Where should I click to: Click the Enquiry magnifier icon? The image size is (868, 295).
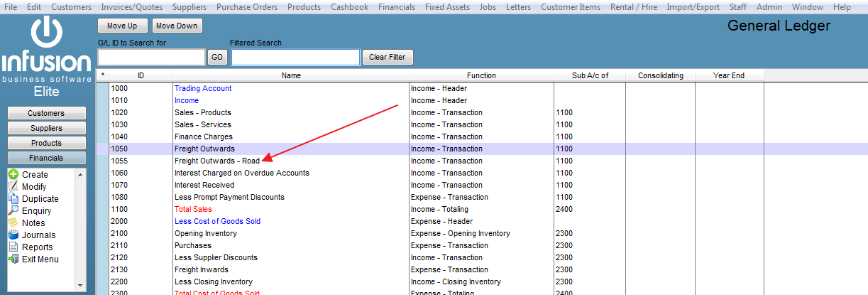13,210
